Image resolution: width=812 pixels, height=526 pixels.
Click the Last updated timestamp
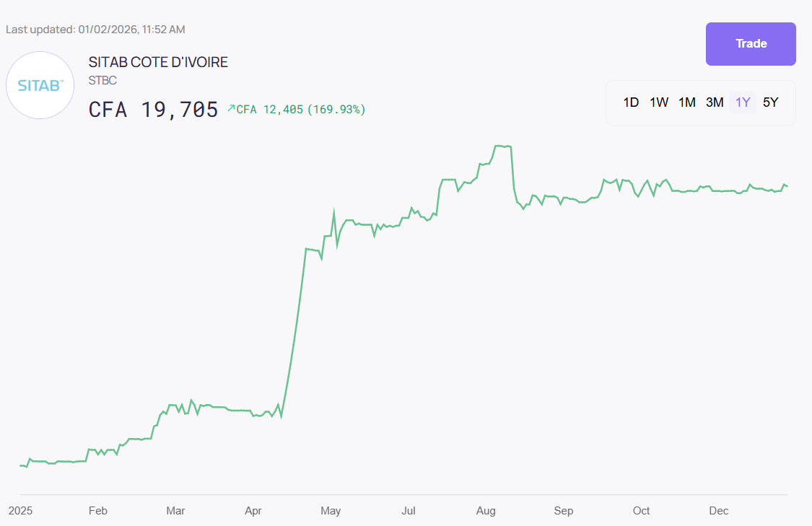95,30
